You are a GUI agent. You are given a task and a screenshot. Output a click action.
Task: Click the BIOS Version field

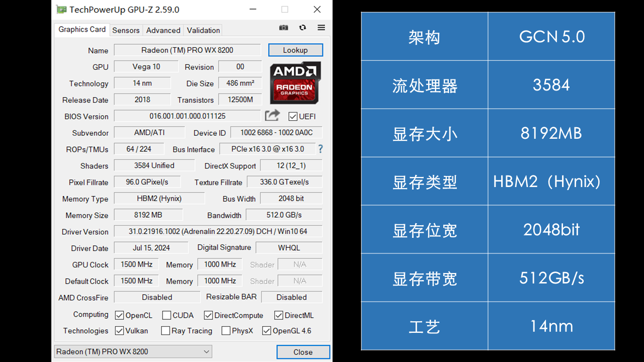pyautogui.click(x=187, y=116)
